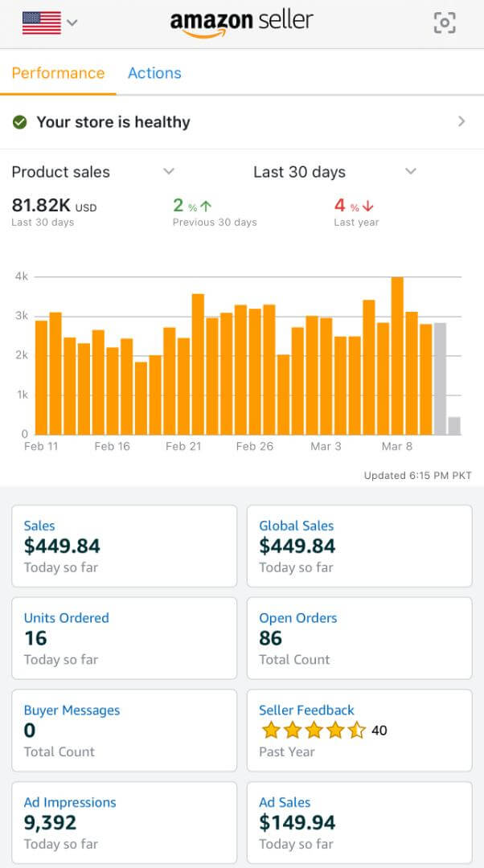Tap the green up-arrow trend indicator
Image resolution: width=484 pixels, height=868 pixels.
(207, 207)
